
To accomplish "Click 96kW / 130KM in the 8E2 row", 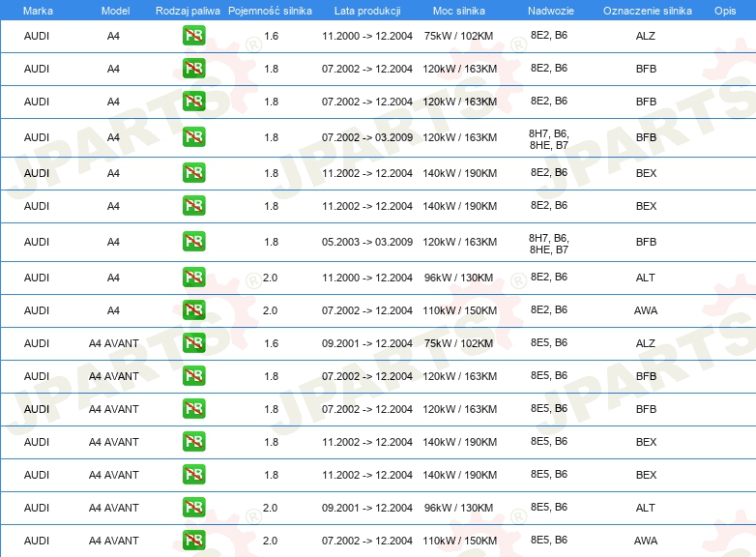I will 458,278.
